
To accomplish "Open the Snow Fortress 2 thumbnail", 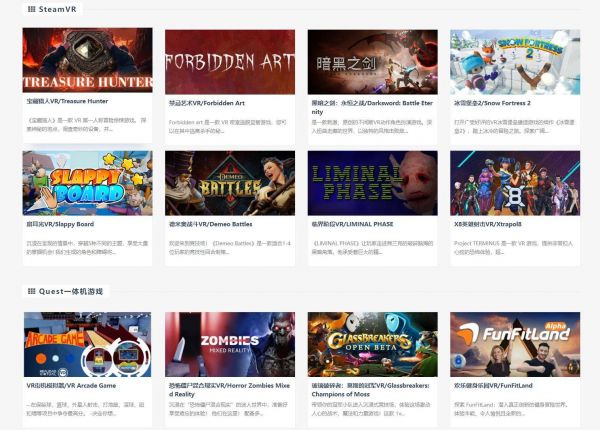I will tap(515, 62).
